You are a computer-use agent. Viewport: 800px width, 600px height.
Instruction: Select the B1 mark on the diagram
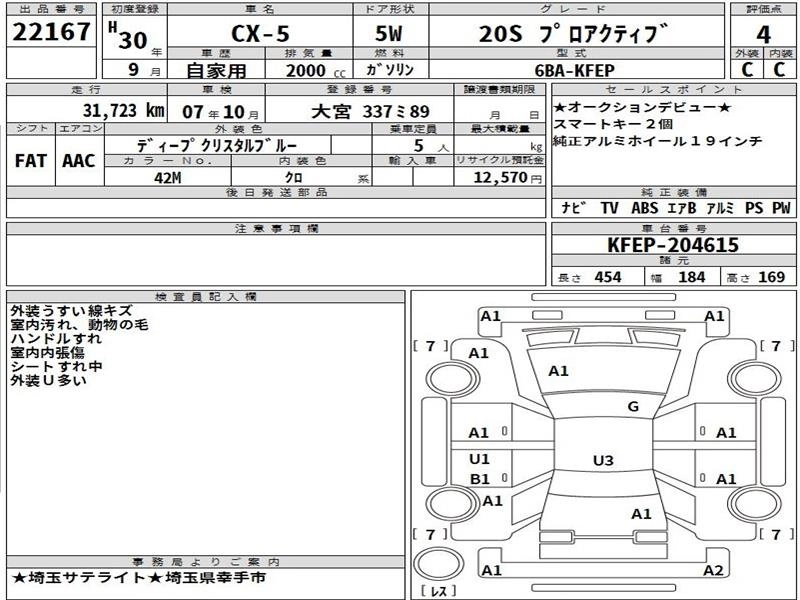click(480, 479)
